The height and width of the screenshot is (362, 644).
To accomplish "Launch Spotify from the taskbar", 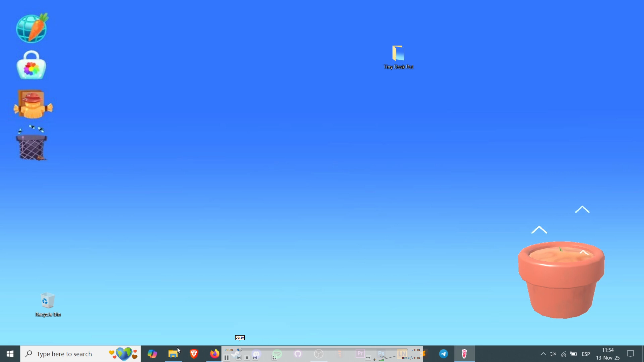I will [278, 353].
